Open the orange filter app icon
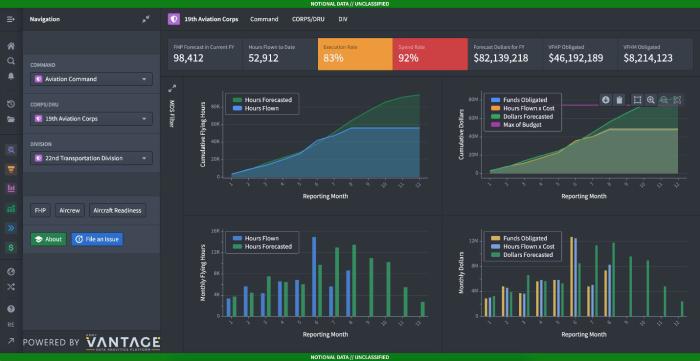Viewport: 700px width, 361px height. [x=11, y=169]
